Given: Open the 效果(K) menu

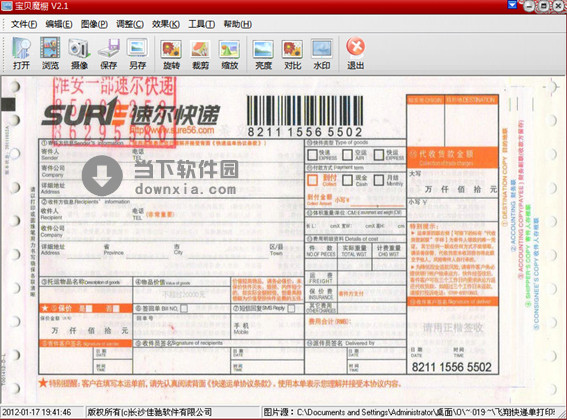Looking at the screenshot, I should click(x=166, y=24).
